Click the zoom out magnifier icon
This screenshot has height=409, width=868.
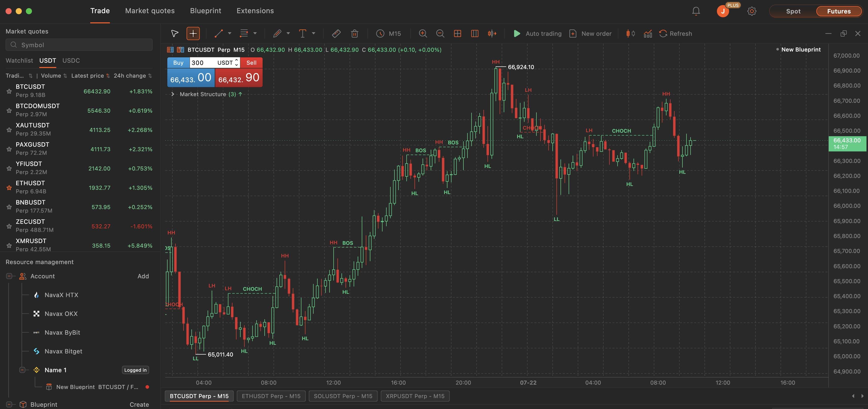[440, 33]
